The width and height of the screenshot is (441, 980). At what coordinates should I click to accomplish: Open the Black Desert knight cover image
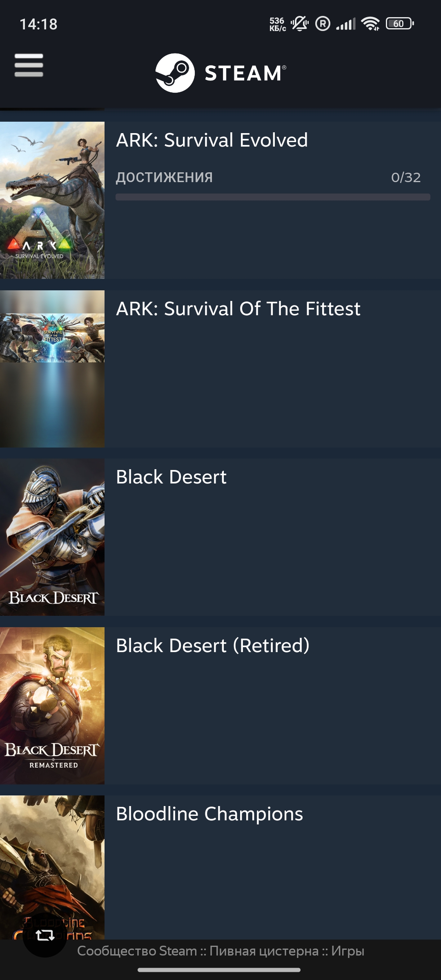click(52, 537)
